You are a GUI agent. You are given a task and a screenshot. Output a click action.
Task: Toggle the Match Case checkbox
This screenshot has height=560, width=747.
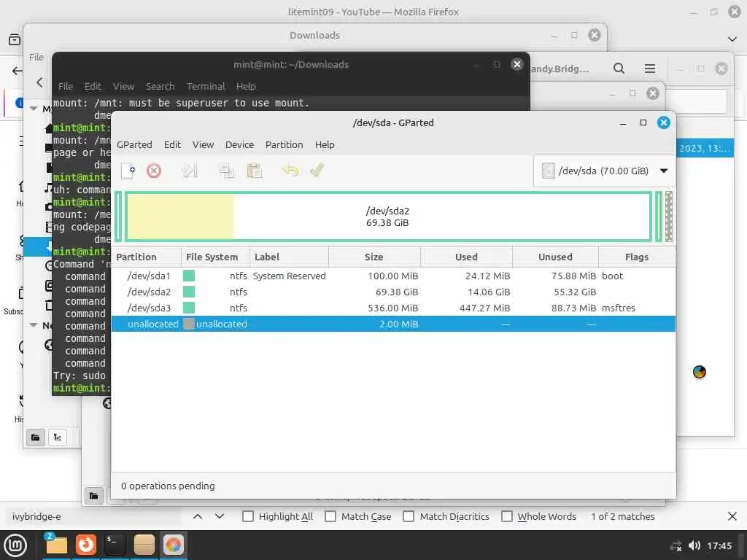tap(330, 516)
